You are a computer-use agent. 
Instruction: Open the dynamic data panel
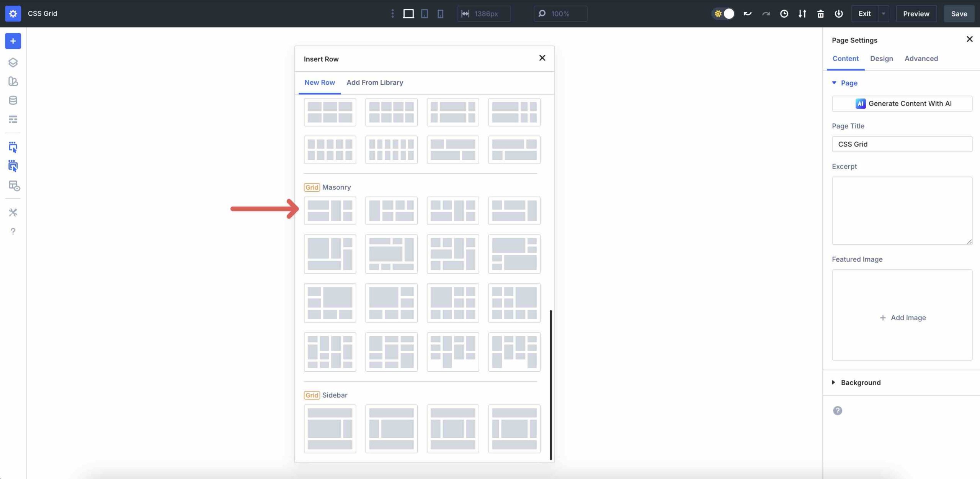[13, 100]
